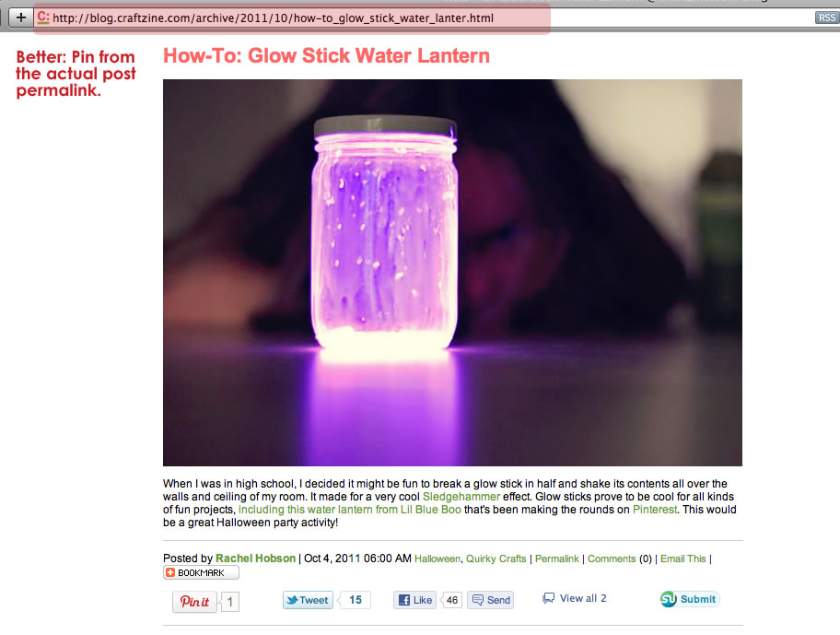Click the glowing jar photo
The width and height of the screenshot is (840, 635).
pyautogui.click(x=452, y=272)
